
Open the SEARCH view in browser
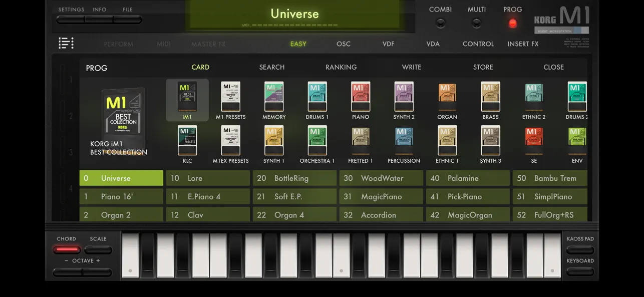272,67
